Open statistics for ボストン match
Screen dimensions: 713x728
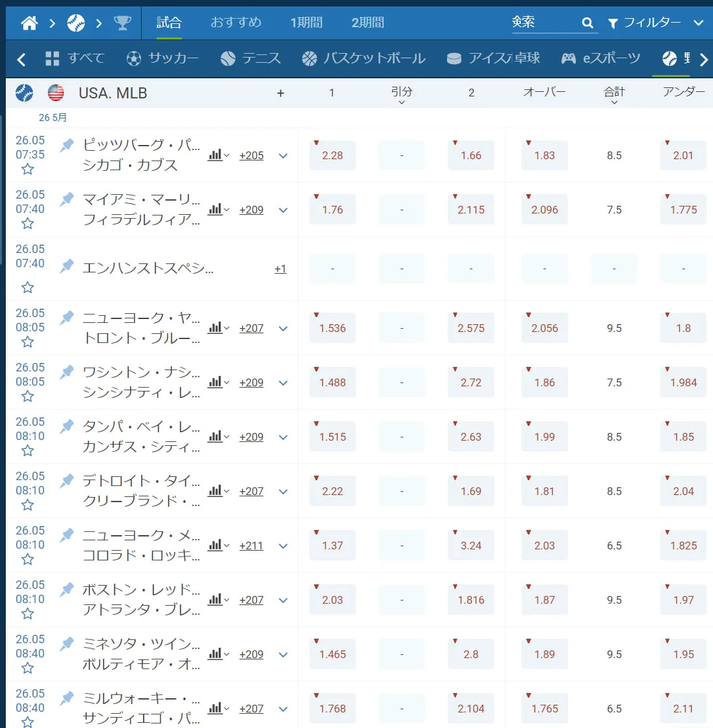[x=218, y=600]
